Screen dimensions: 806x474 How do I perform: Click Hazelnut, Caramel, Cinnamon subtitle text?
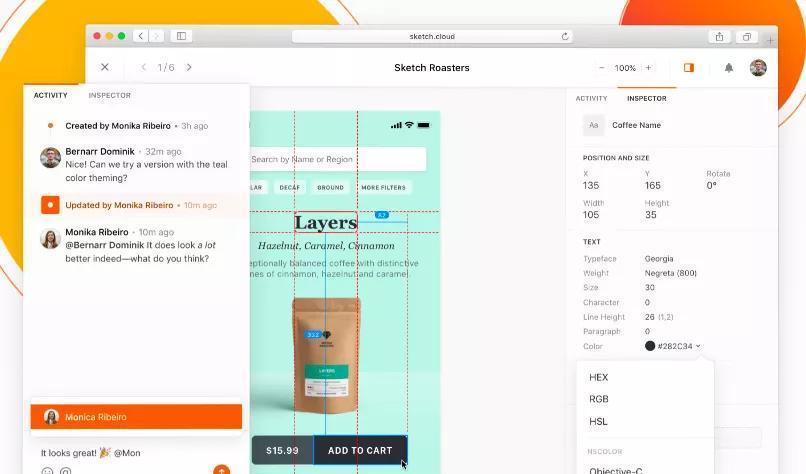pyautogui.click(x=326, y=246)
